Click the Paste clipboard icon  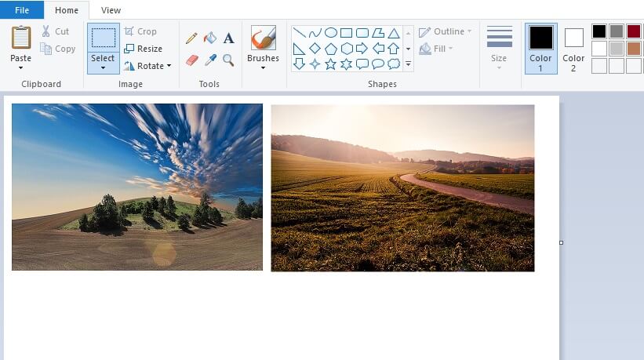[21, 38]
